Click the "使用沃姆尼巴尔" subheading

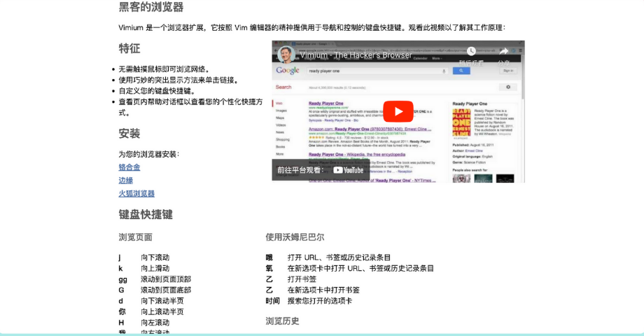pos(295,237)
